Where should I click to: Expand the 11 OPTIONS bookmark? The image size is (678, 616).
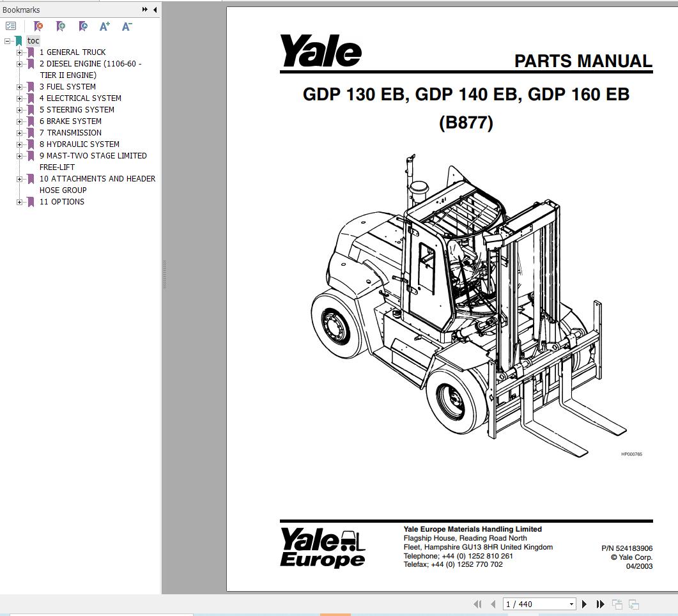(x=19, y=202)
